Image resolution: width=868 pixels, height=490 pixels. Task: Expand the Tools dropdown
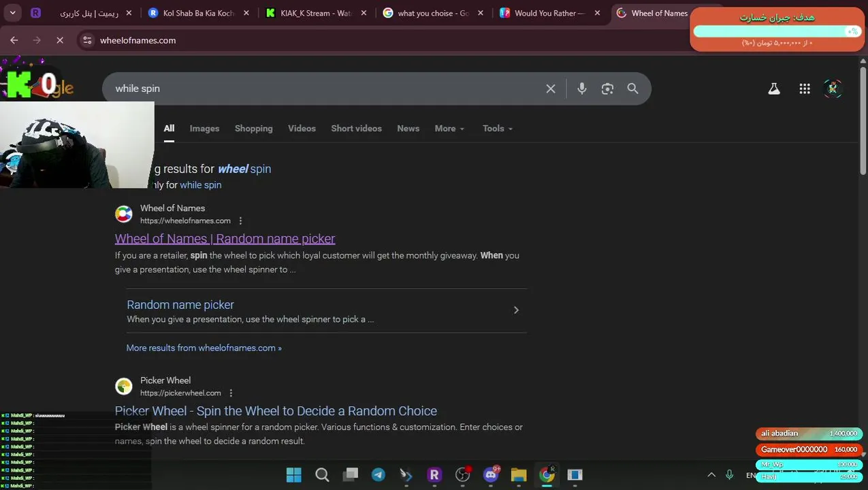[x=498, y=129]
